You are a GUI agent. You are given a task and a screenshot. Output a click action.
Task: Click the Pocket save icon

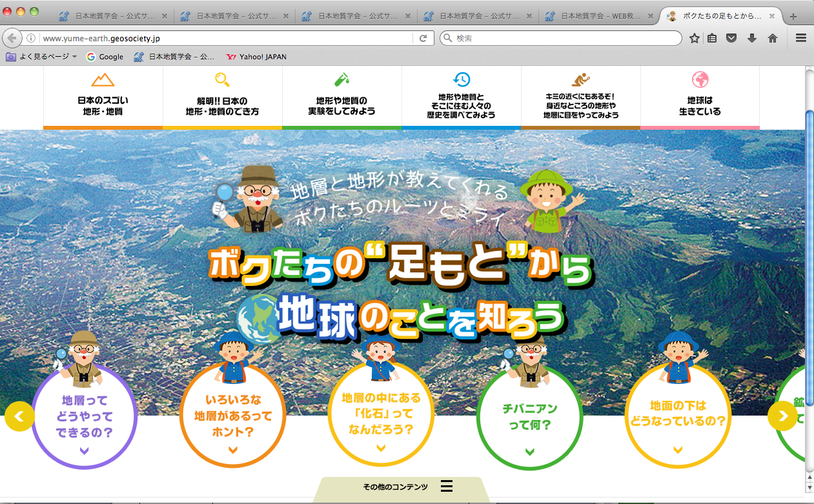pos(732,38)
